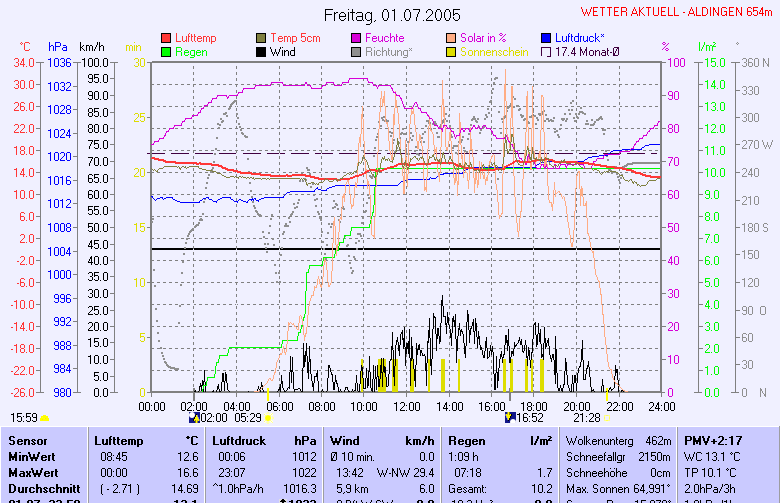Click the magenta Feuchte legend square
The image size is (780, 503).
356,38
